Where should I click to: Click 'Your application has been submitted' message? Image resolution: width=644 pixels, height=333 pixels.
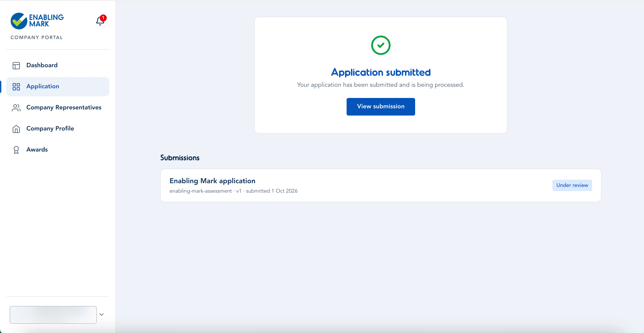pos(380,85)
